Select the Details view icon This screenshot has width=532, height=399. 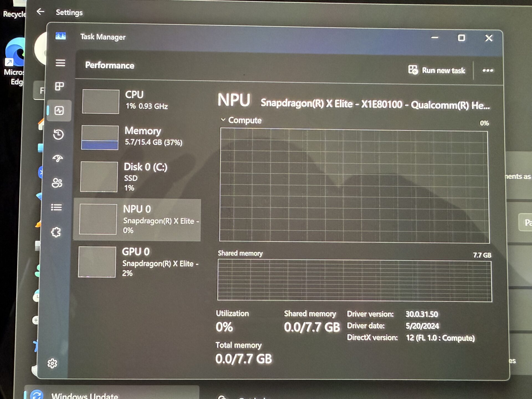click(57, 207)
